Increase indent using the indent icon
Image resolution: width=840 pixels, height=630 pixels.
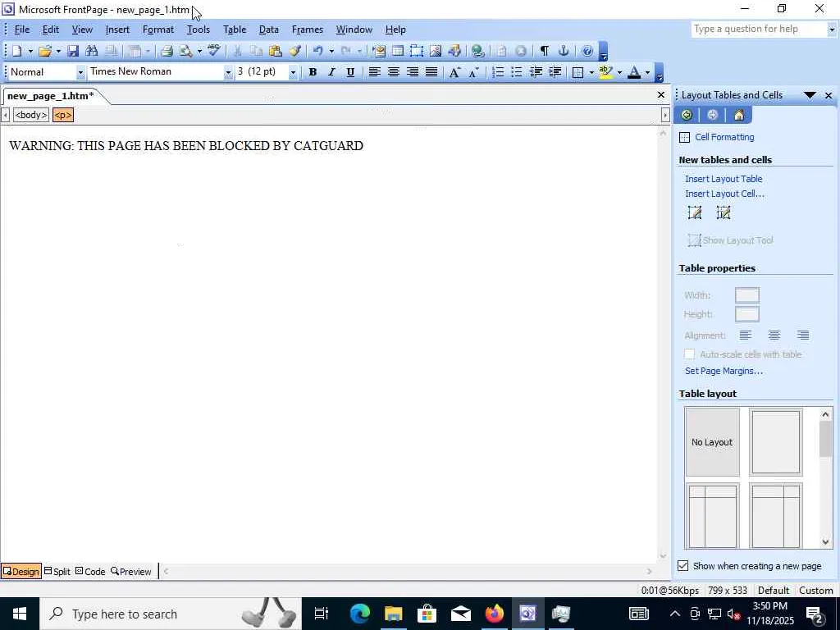pos(555,72)
